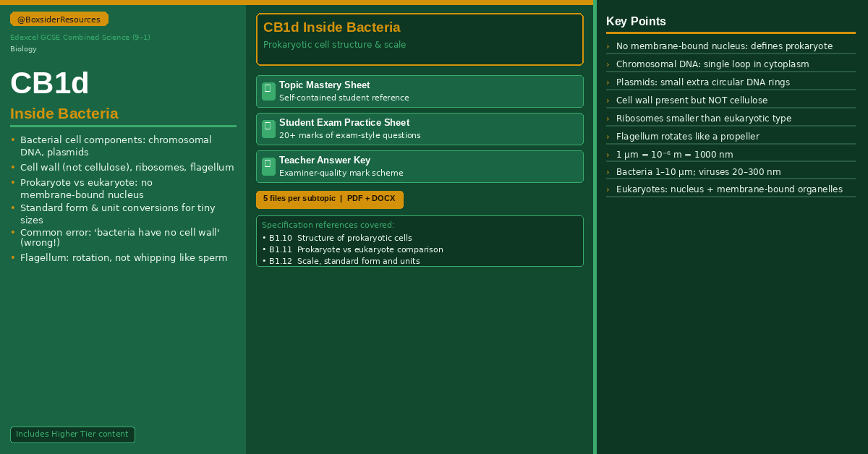Viewport: 868px width, 454px height.
Task: Click bullet 'Bacterial cell components: chromosomal DNA, plasmids'
Action: 116,146
